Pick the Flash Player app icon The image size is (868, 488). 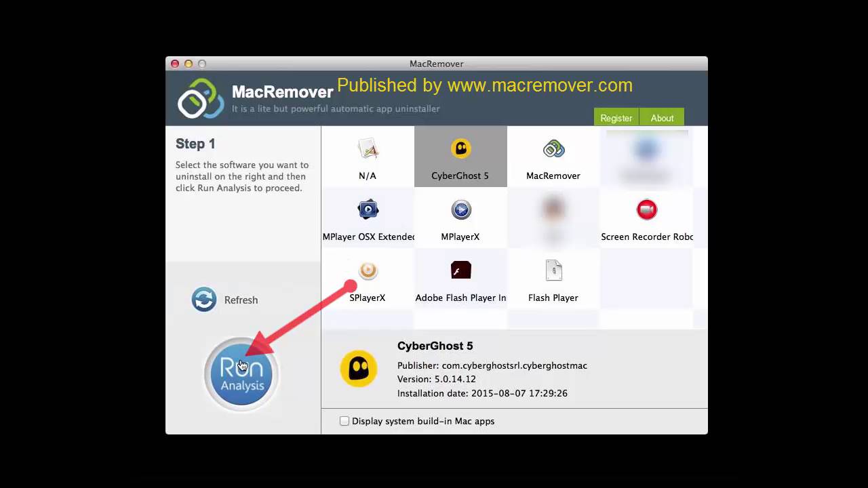click(553, 270)
